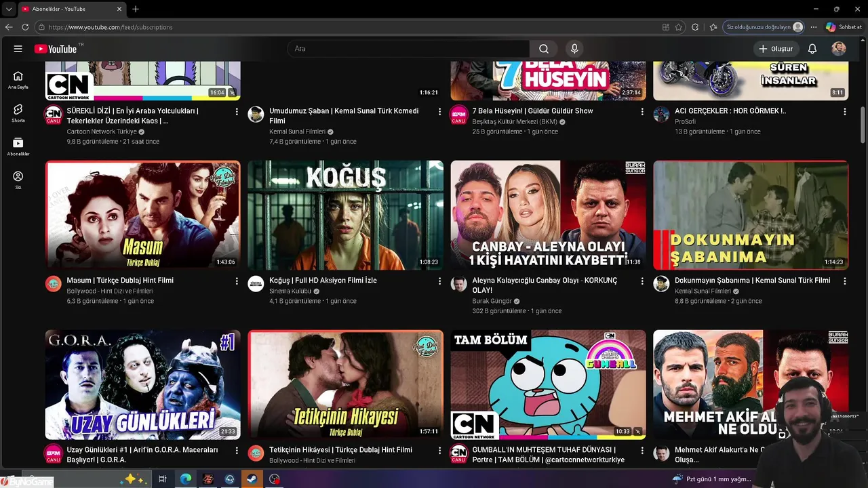
Task: Open ProSofi channel name link
Action: tap(685, 121)
